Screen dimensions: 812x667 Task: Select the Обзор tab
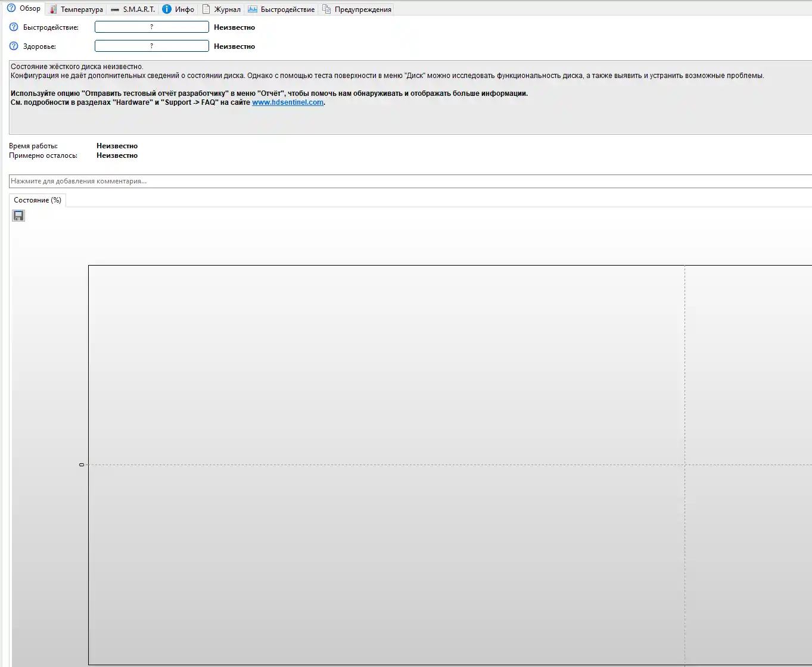(24, 8)
